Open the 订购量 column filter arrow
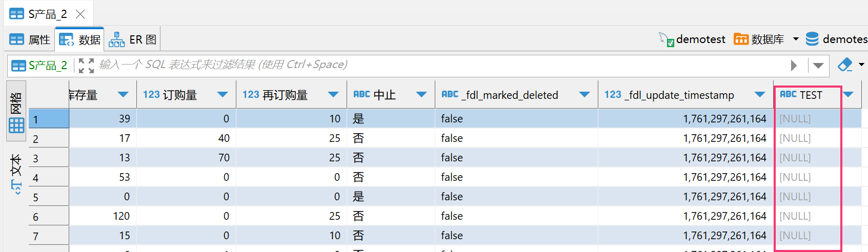The image size is (868, 252). pyautogui.click(x=223, y=94)
